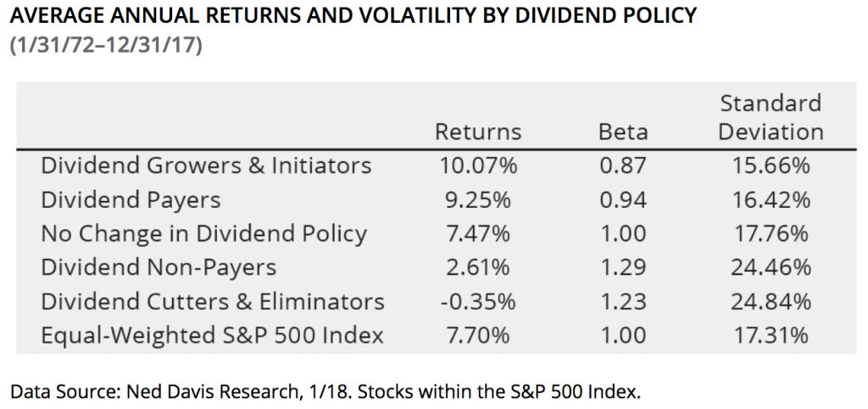Select the No Change in Dividend Policy row
Screen dimensions: 868x409
pyautogui.click(x=203, y=233)
